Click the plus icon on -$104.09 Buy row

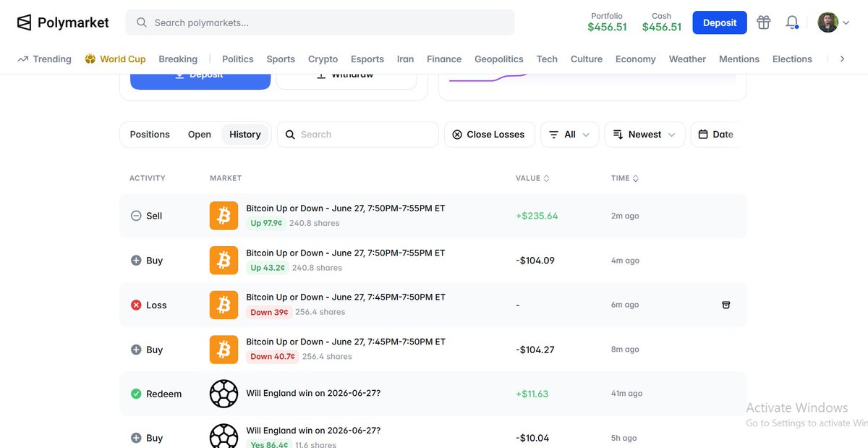136,261
